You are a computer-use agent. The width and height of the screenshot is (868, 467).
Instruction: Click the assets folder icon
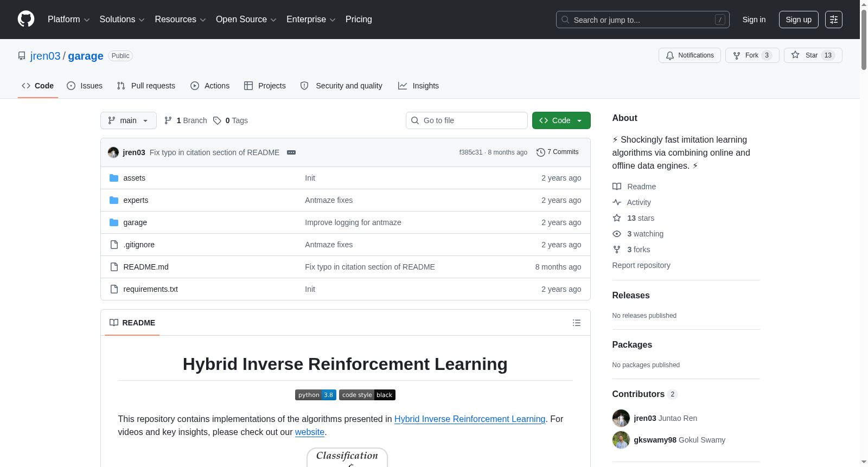click(x=114, y=178)
